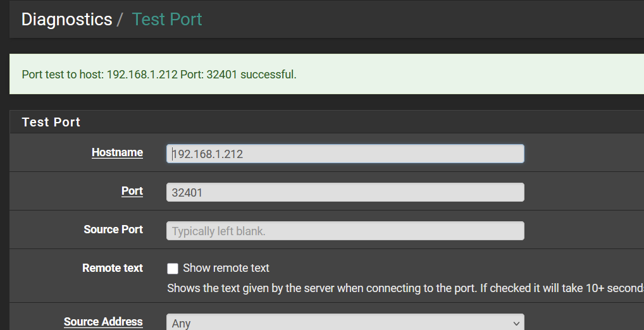Click the green port test successful banner

click(326, 74)
